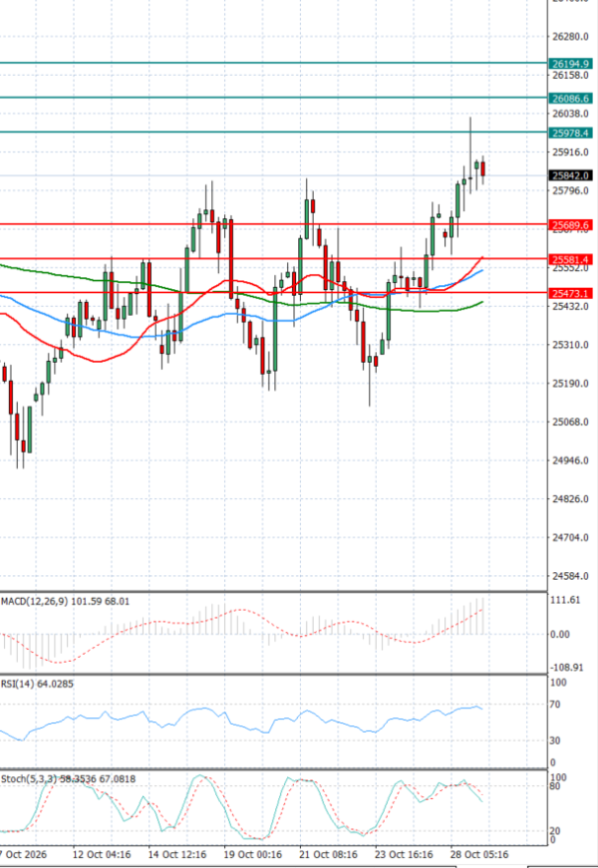The image size is (598, 868).
Task: Select the 23 Oct 16:16 time marker
Action: click(404, 854)
